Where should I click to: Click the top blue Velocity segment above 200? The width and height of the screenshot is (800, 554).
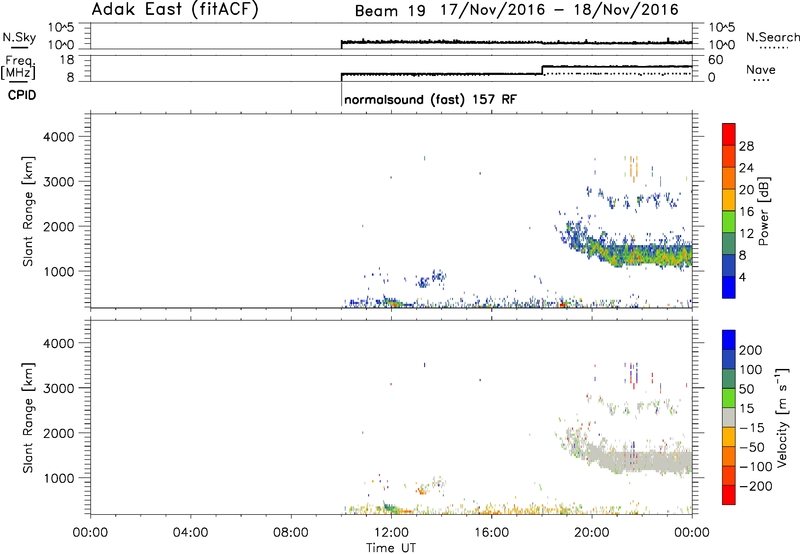(x=729, y=340)
